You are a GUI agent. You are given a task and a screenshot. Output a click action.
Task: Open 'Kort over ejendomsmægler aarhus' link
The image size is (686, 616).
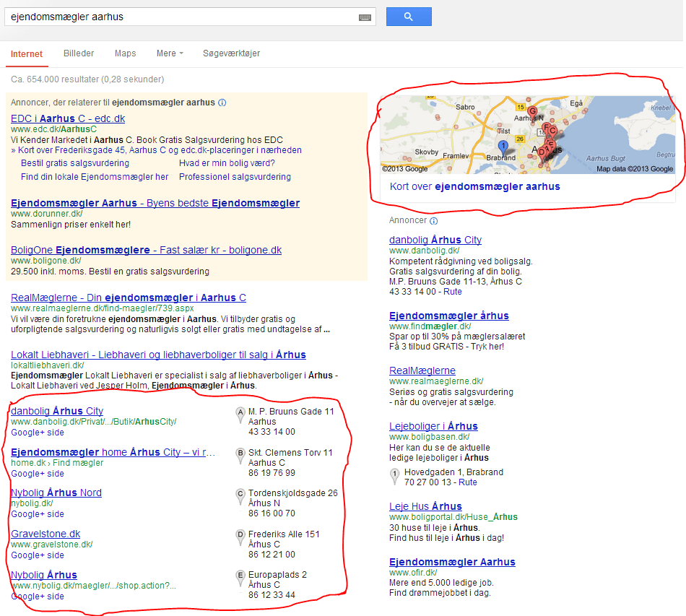(x=474, y=186)
